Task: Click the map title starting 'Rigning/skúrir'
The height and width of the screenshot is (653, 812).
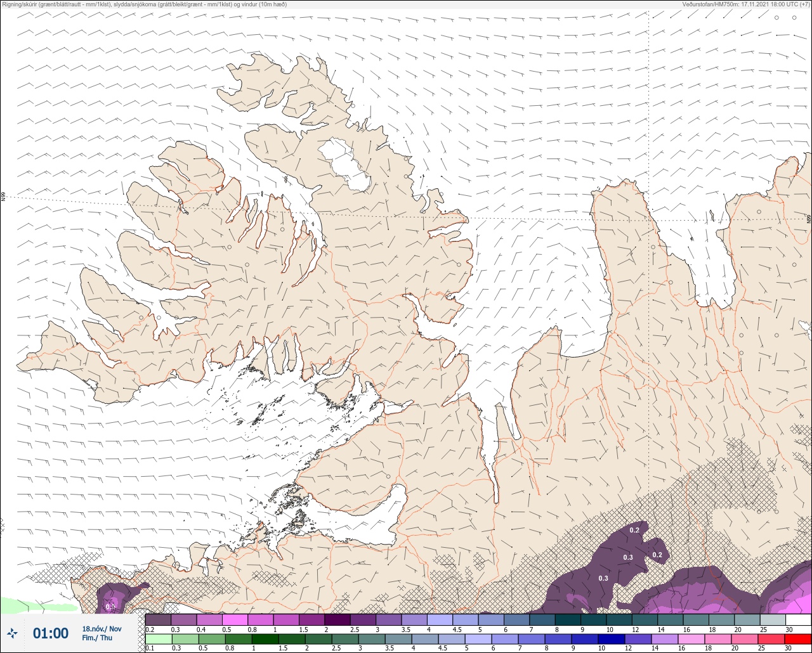Action: 145,4
